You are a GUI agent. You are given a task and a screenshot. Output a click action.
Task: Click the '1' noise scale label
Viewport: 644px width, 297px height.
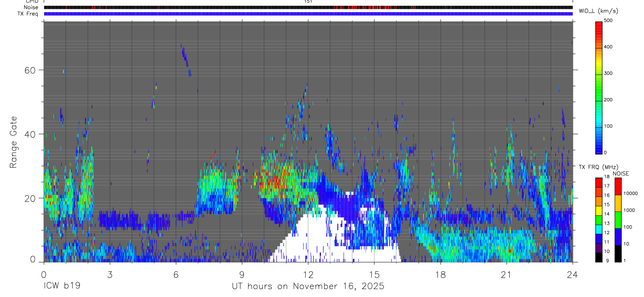coord(624,260)
